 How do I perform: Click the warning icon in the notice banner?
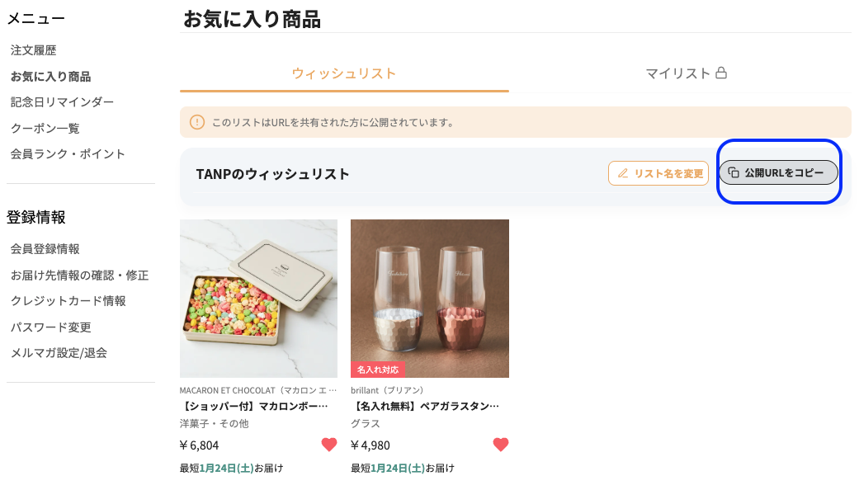tap(196, 122)
